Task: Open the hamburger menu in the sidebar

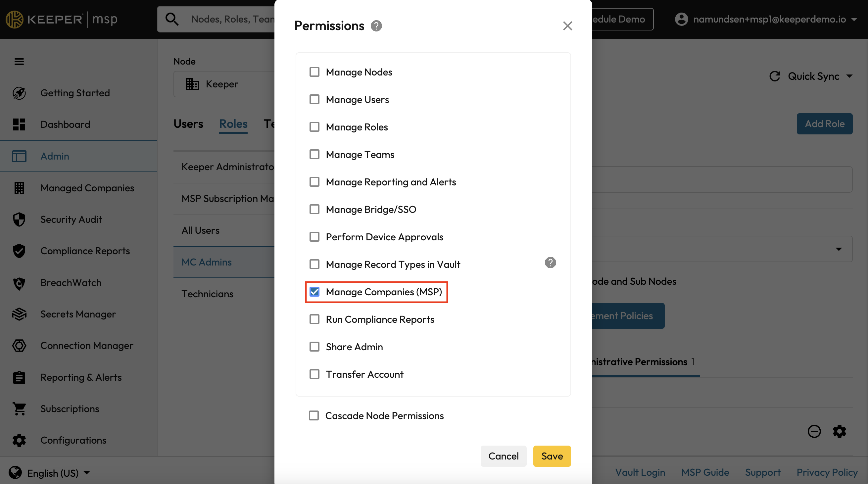Action: click(19, 61)
